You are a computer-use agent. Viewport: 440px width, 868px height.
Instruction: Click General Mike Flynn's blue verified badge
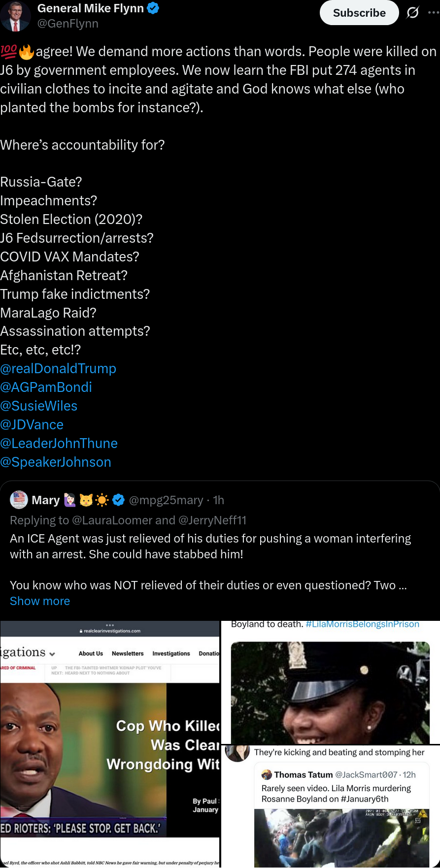153,8
